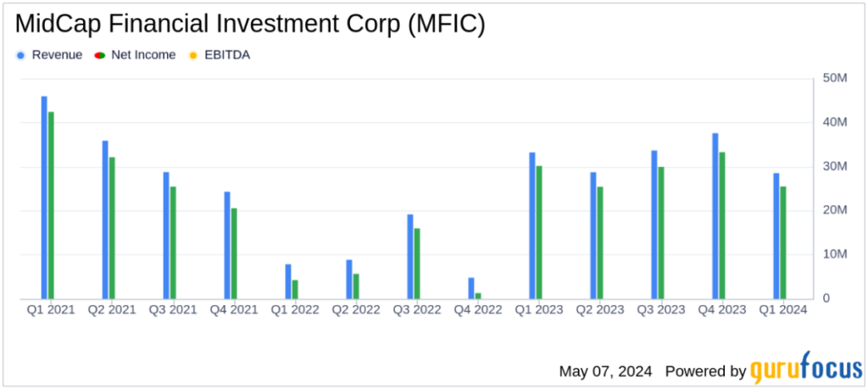Toggle the Net Income series label

143,55
